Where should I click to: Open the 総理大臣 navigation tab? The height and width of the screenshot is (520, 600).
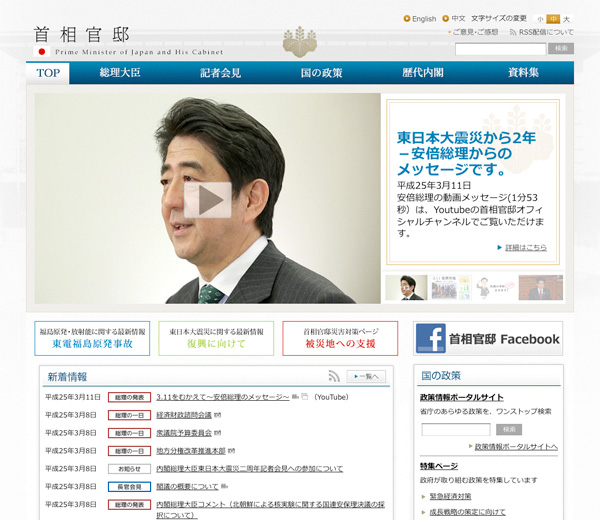click(x=122, y=73)
